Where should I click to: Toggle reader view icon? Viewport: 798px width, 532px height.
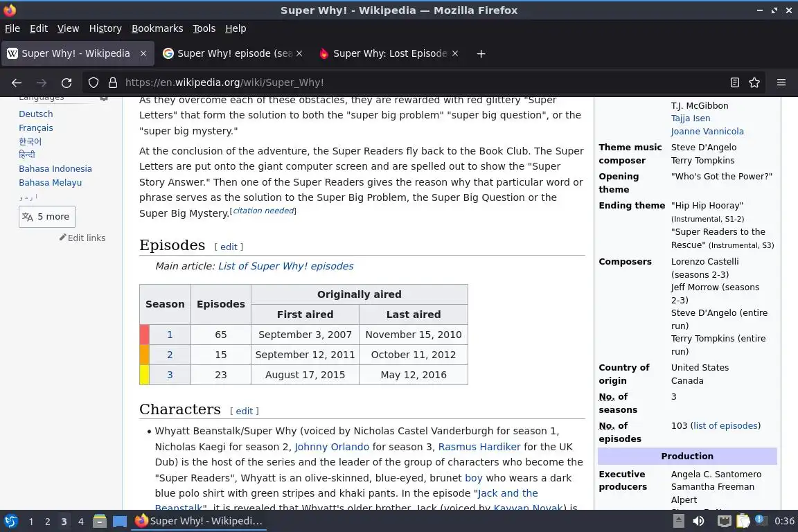pos(734,82)
